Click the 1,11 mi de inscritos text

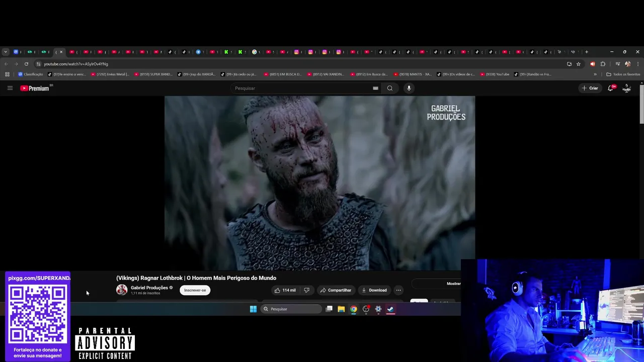tap(145, 293)
